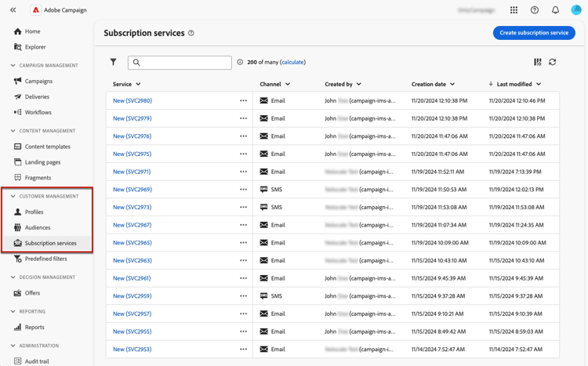Open the help menu icon
This screenshot has width=588, height=366.
click(x=535, y=10)
